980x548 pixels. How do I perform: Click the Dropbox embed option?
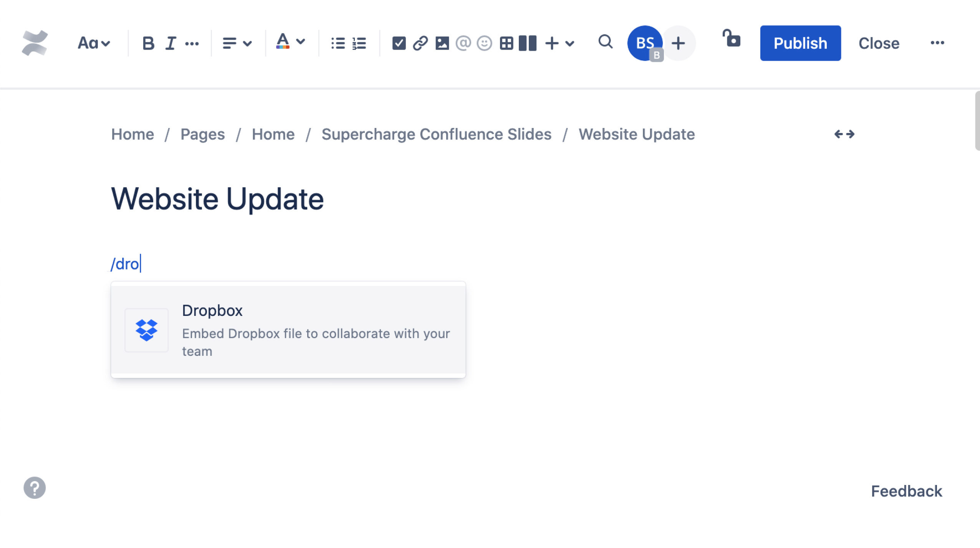pyautogui.click(x=288, y=330)
